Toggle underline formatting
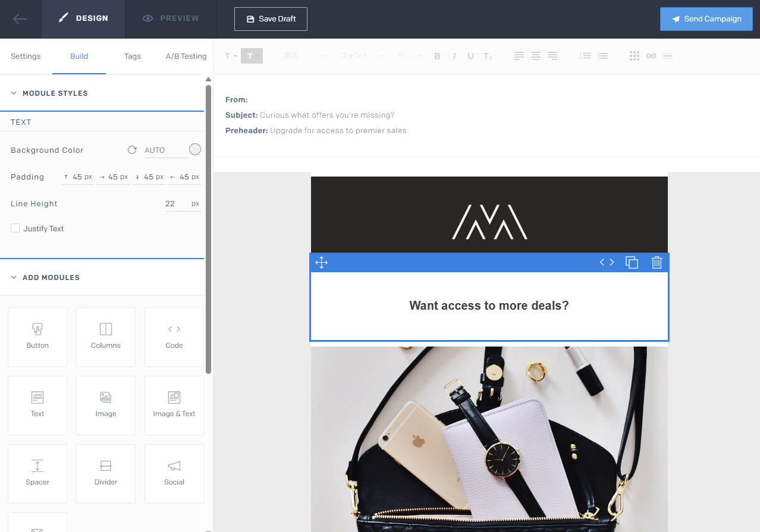760x532 pixels. coord(470,56)
